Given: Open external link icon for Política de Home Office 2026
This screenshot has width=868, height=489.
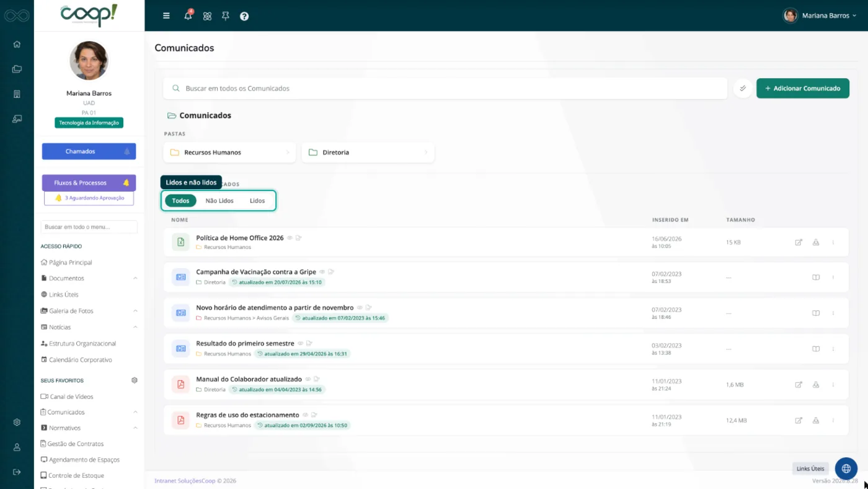Looking at the screenshot, I should pos(799,242).
